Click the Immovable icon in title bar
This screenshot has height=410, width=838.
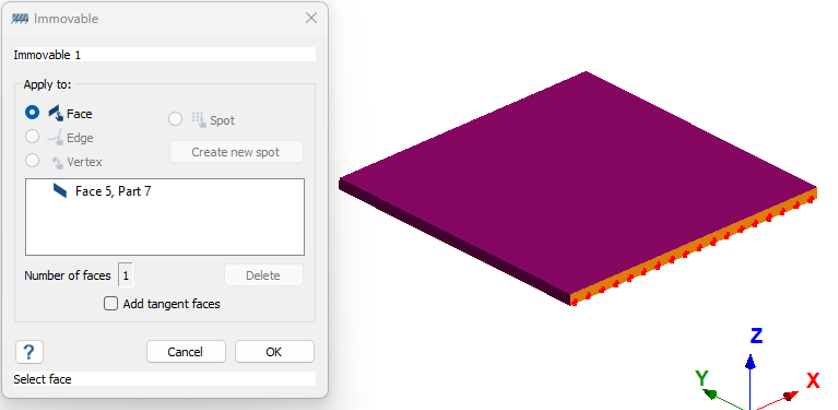pos(20,18)
